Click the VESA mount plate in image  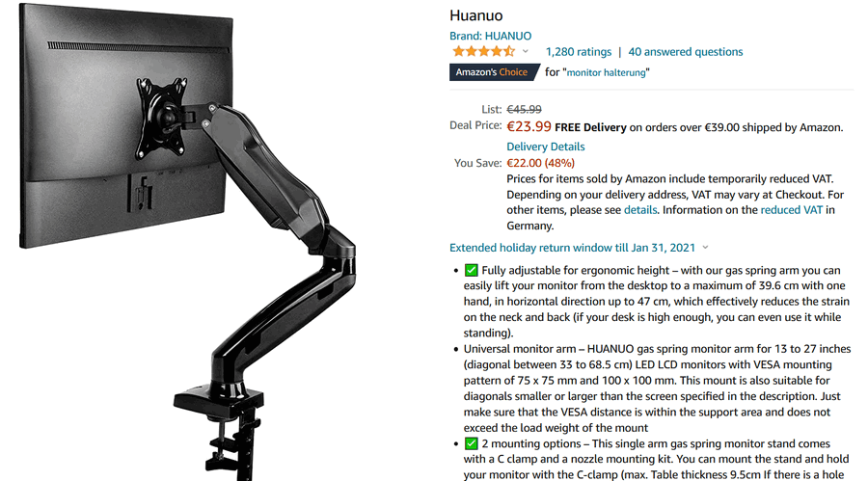pos(161,117)
